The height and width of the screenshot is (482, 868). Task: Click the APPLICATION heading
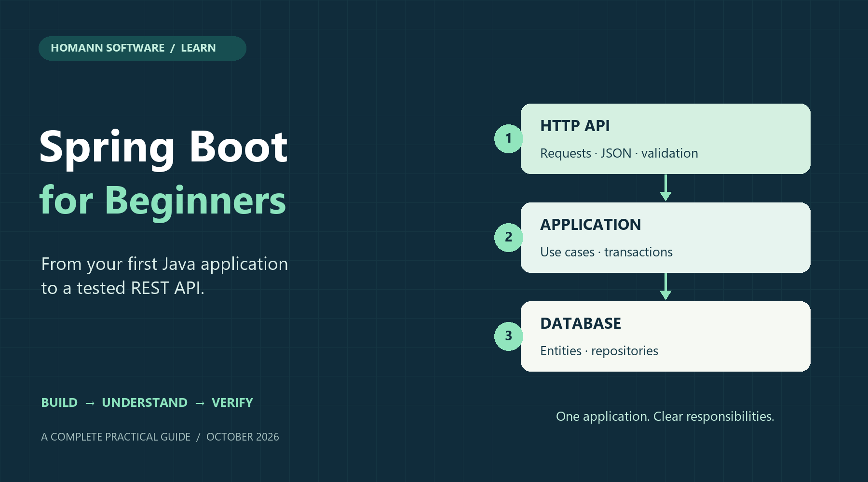coord(591,225)
